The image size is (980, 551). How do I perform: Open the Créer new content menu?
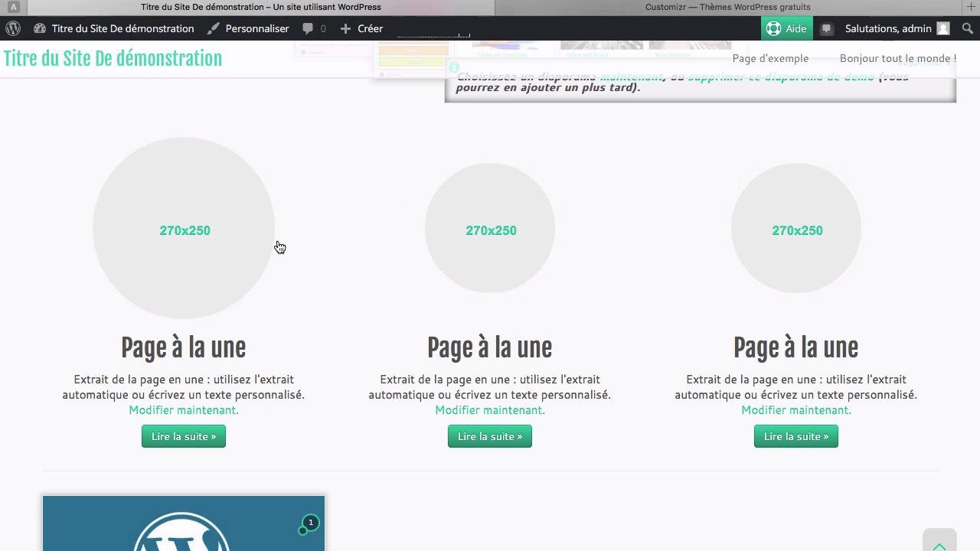(x=361, y=28)
